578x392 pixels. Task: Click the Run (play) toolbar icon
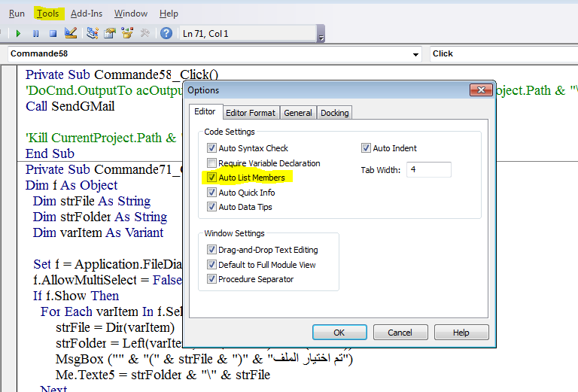[x=18, y=33]
